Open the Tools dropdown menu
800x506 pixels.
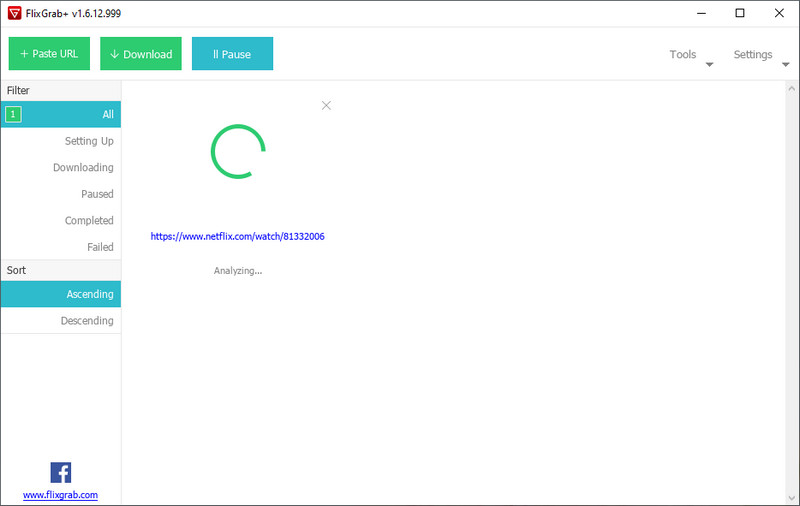[x=690, y=55]
